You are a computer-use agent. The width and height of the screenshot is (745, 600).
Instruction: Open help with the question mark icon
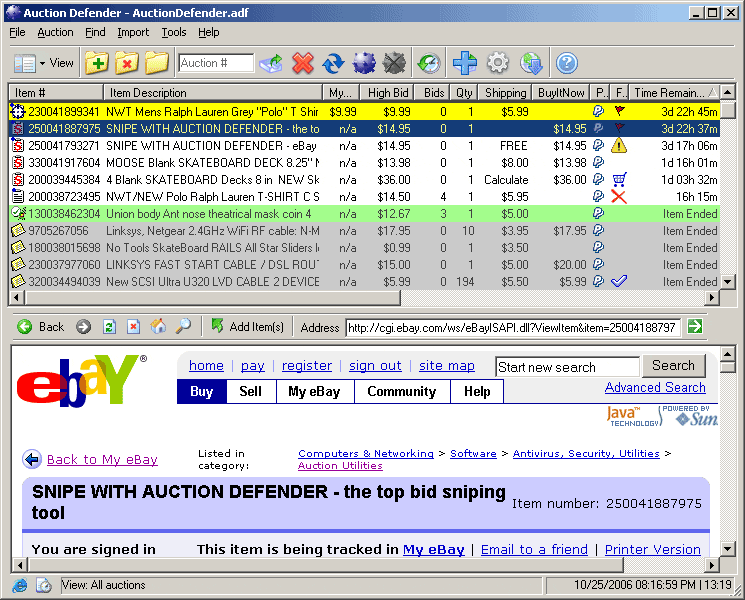[x=567, y=63]
